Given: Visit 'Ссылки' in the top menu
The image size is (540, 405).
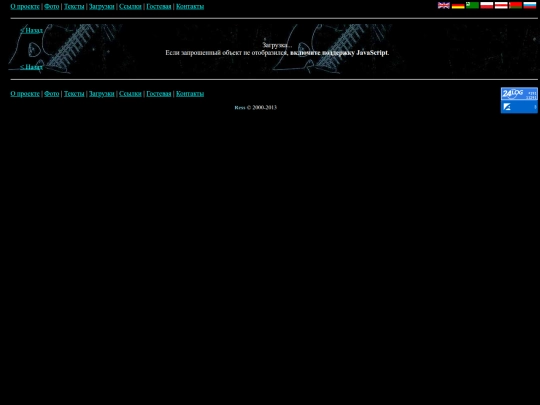Looking at the screenshot, I should tap(130, 7).
